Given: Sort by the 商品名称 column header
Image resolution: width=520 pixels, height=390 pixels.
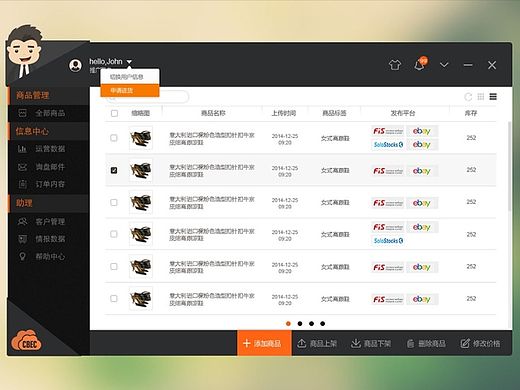Looking at the screenshot, I should [x=213, y=113].
